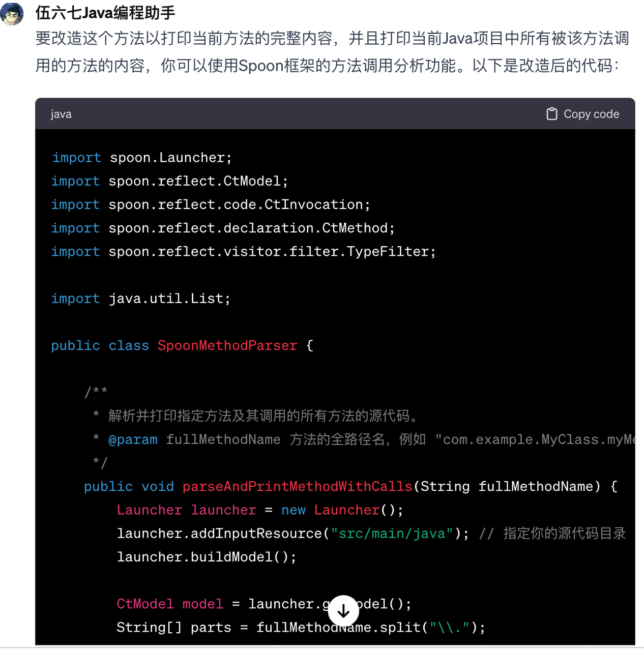This screenshot has height=651, width=644.
Task: Click the java language label in code header
Action: 61,114
